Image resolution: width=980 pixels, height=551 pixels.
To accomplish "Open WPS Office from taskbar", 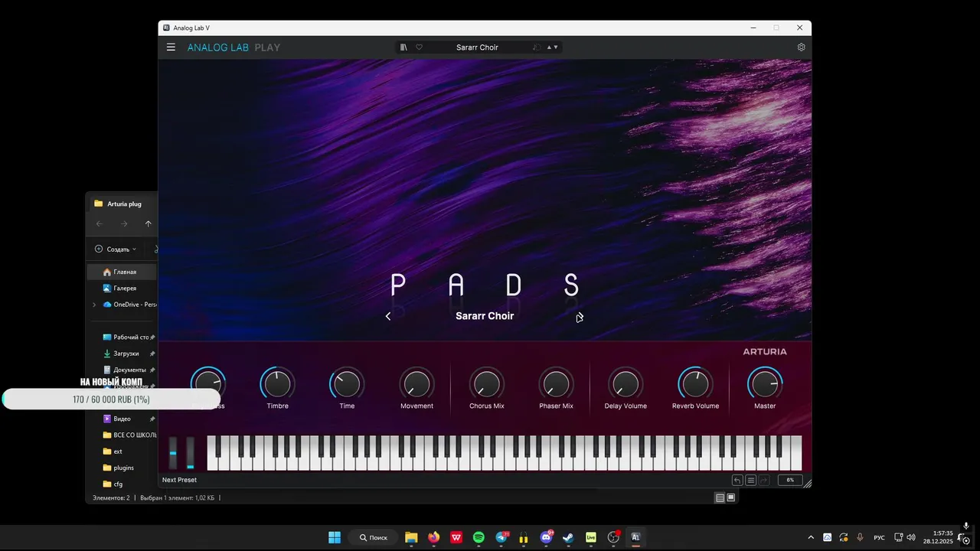I will point(456,537).
